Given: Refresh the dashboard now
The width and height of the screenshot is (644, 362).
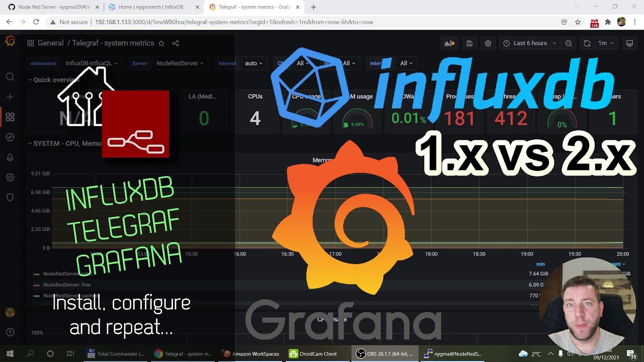Looking at the screenshot, I should pyautogui.click(x=587, y=43).
